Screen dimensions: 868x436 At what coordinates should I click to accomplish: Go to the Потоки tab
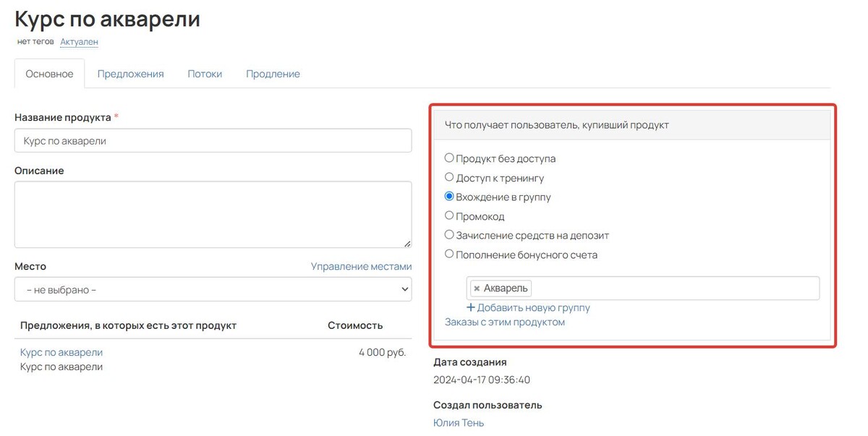point(205,74)
